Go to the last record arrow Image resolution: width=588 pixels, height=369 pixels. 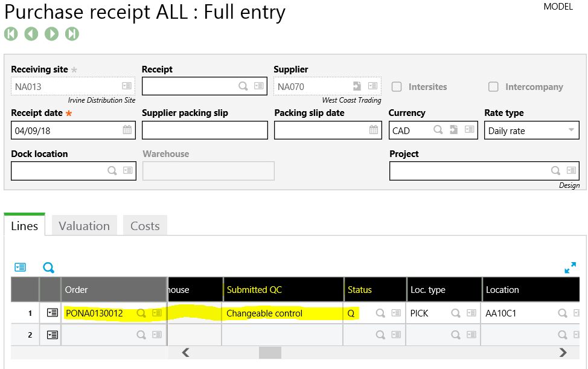point(72,34)
